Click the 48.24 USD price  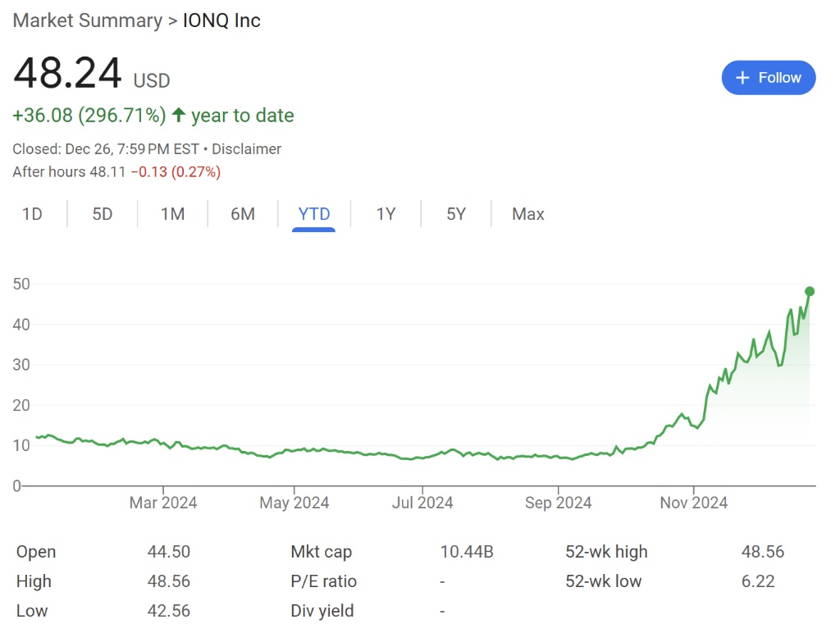click(x=68, y=74)
